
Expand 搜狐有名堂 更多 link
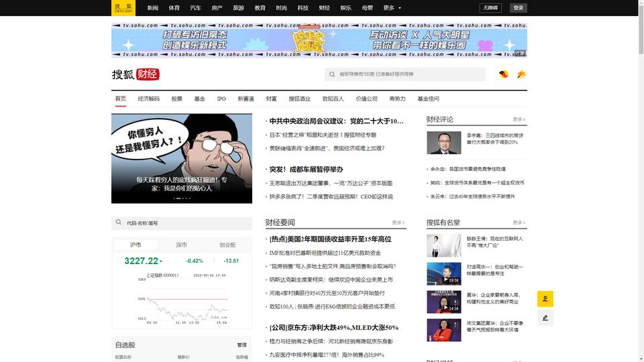coord(519,223)
